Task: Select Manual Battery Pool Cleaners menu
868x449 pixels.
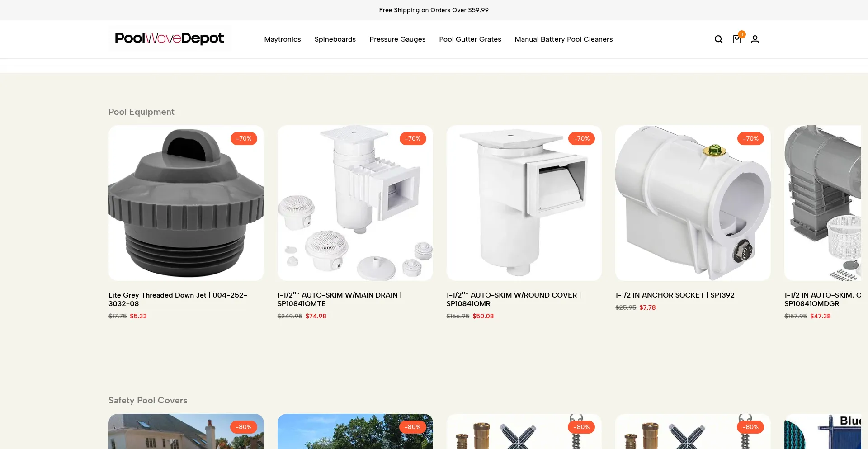Action: point(564,39)
